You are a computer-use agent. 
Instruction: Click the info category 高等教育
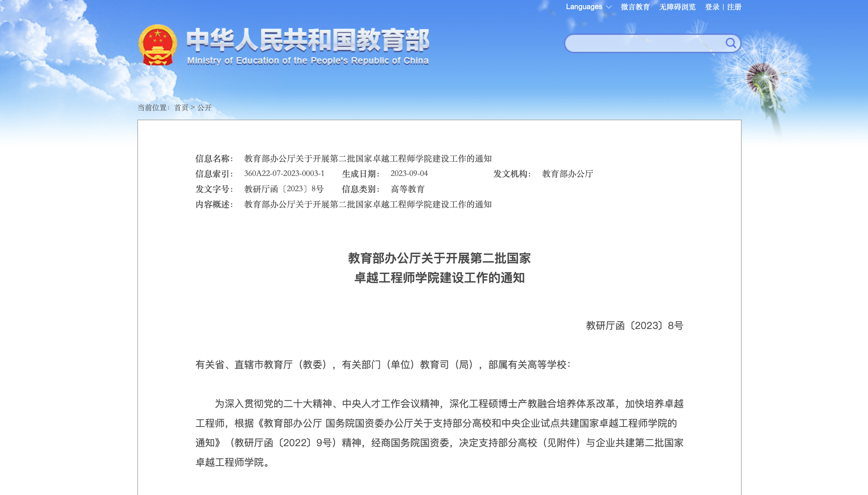click(408, 189)
